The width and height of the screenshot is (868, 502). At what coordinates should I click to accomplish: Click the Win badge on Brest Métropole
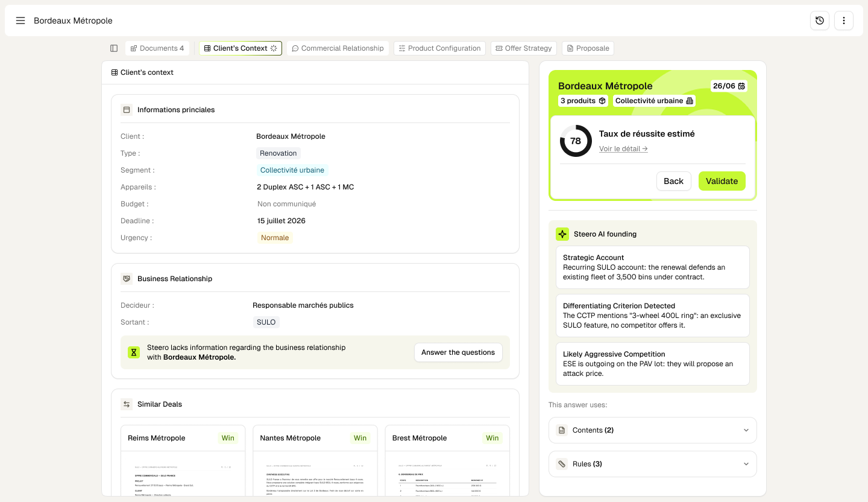[x=492, y=438]
